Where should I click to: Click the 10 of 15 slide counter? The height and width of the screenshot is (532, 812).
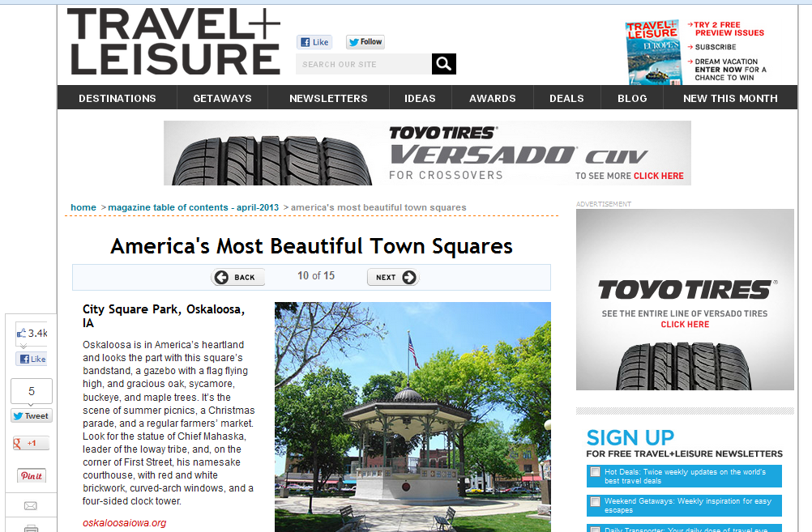tap(316, 276)
